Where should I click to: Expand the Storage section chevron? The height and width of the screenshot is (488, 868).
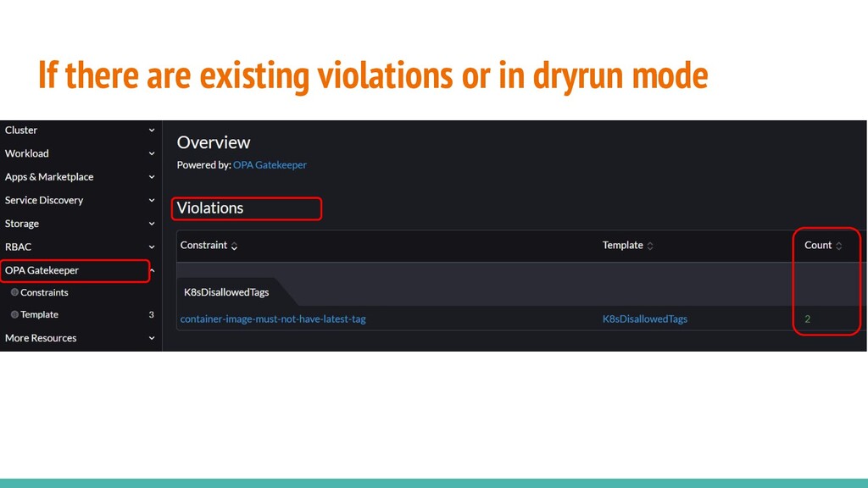152,224
